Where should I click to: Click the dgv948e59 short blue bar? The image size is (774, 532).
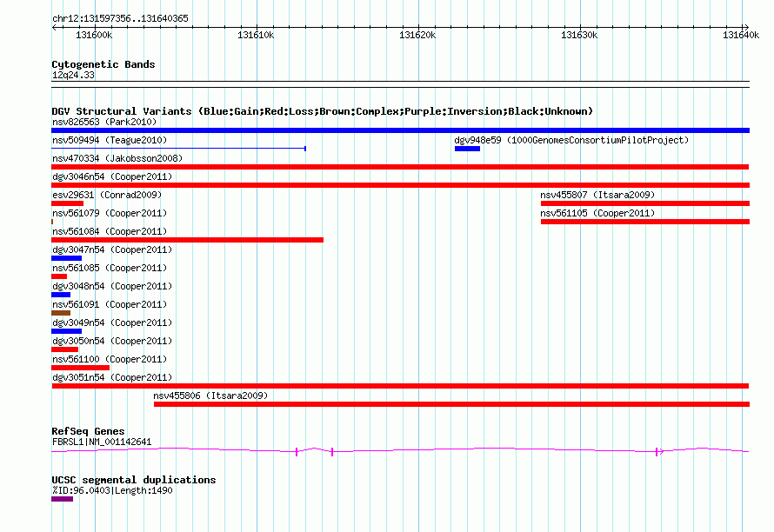coord(468,149)
